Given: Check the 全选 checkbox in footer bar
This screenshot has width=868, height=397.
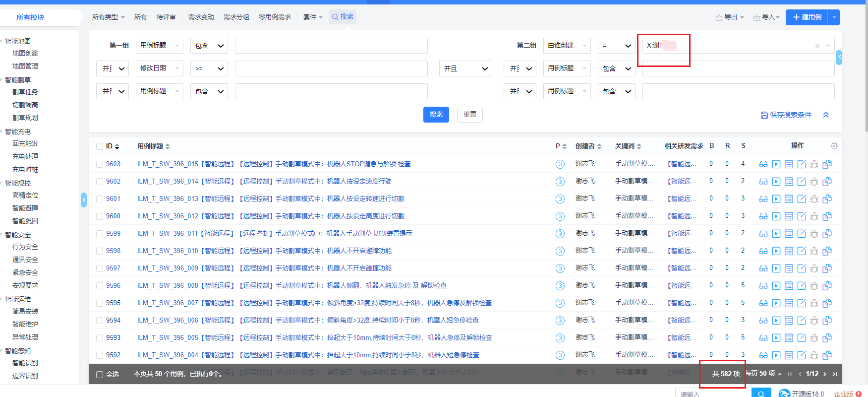Looking at the screenshot, I should [x=100, y=375].
